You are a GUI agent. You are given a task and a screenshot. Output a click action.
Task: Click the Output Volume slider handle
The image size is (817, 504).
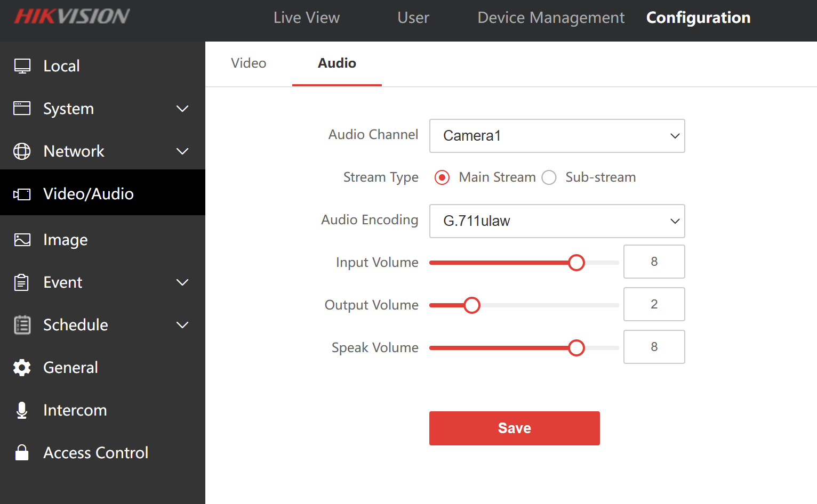(x=472, y=305)
